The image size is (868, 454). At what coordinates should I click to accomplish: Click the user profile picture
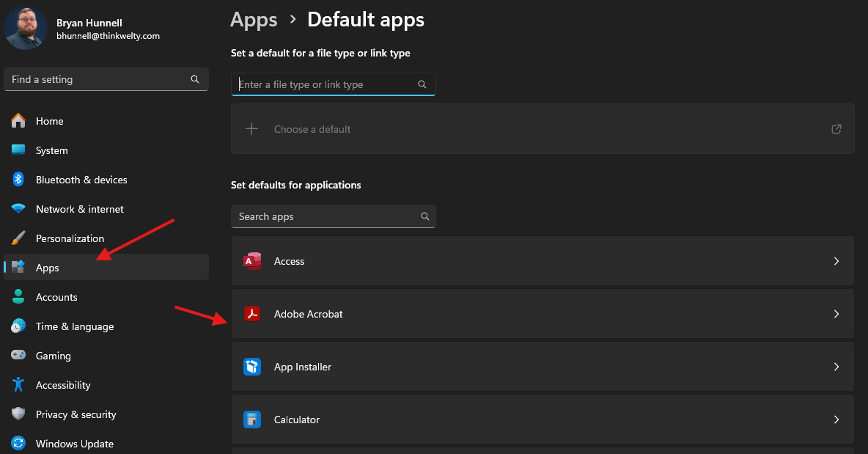click(26, 28)
